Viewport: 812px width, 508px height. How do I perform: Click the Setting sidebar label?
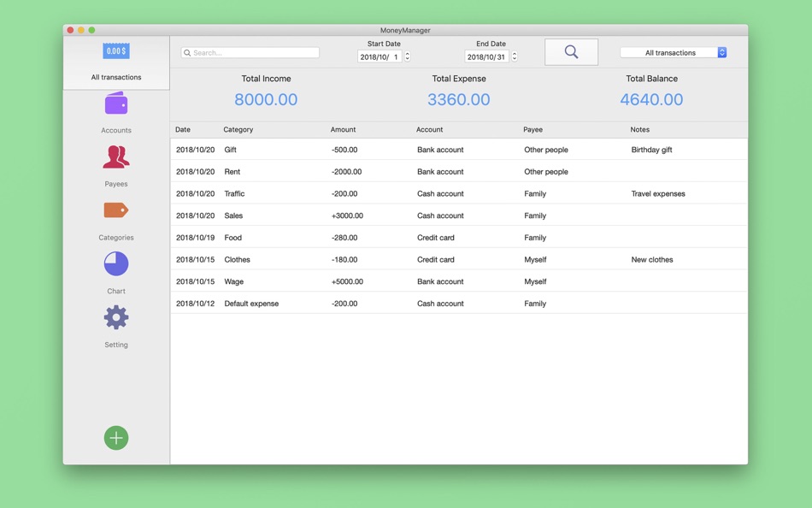(116, 345)
